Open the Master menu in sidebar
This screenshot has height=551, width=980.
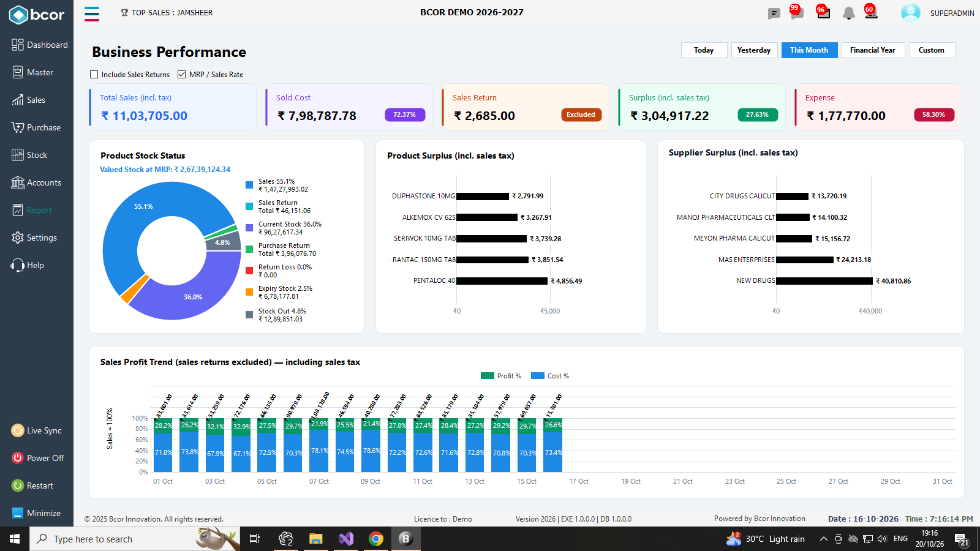(x=32, y=72)
